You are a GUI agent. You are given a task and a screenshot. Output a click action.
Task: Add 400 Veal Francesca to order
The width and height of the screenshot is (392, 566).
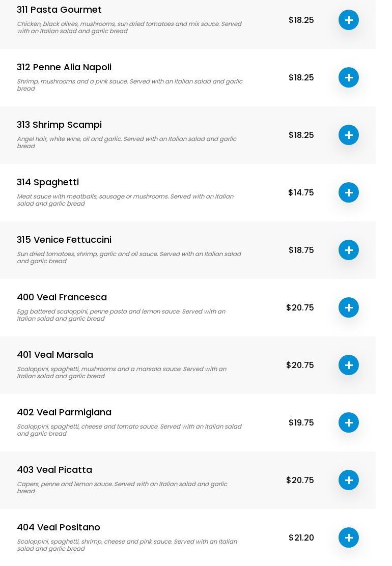tap(349, 307)
